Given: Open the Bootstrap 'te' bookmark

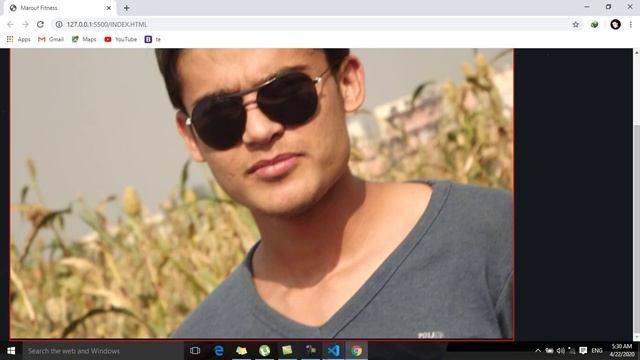Looking at the screenshot, I should point(153,39).
